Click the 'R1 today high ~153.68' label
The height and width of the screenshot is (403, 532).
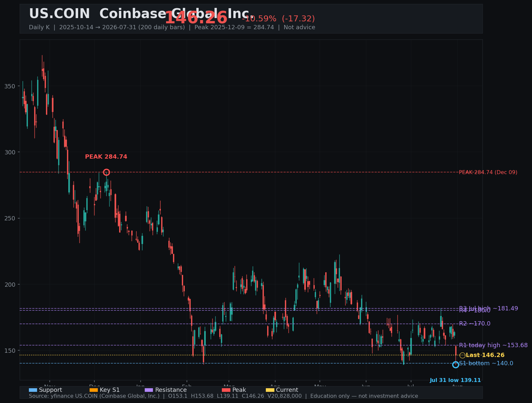click(x=493, y=345)
